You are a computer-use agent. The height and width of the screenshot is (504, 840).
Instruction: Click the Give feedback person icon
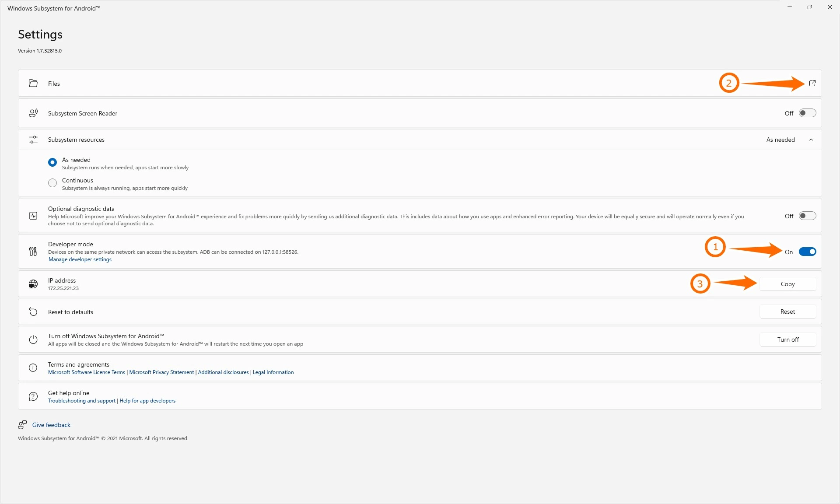pyautogui.click(x=22, y=425)
